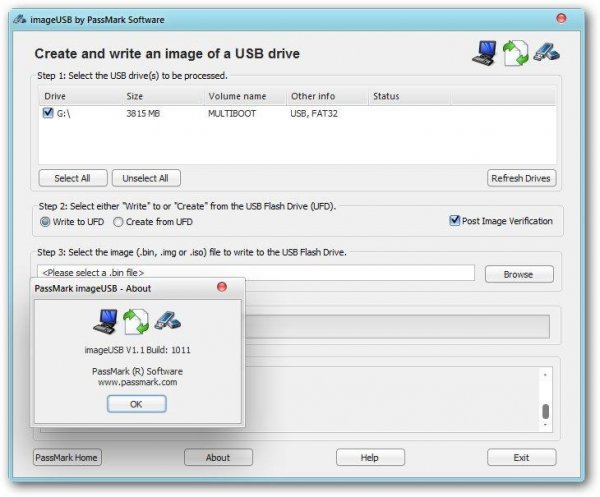Click the computer icon in main window header
Viewport: 600px width, 497px height.
[x=484, y=52]
